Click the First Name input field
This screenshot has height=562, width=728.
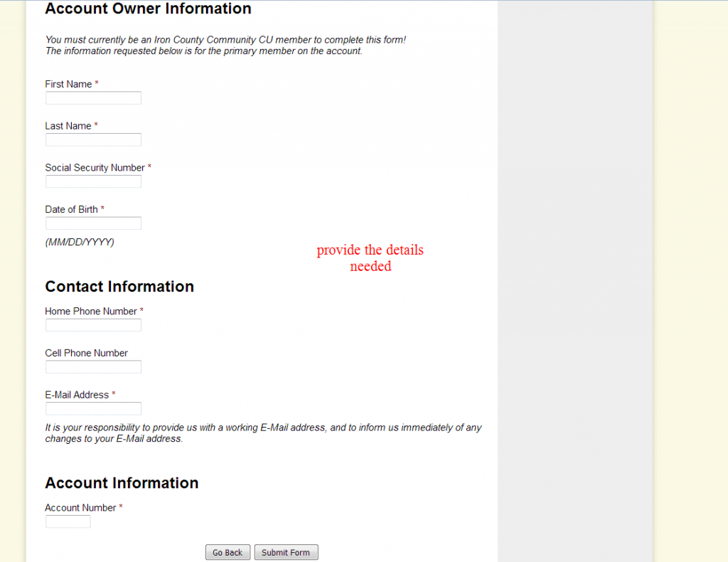tap(93, 98)
